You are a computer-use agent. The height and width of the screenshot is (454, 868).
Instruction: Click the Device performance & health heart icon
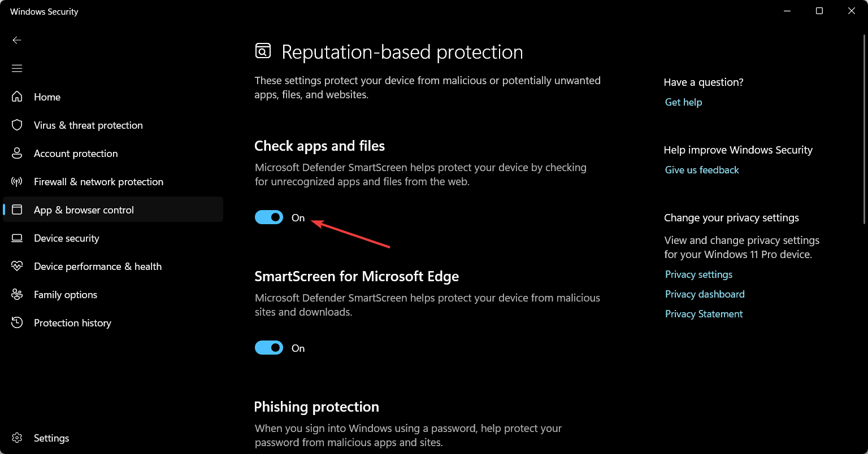click(17, 267)
